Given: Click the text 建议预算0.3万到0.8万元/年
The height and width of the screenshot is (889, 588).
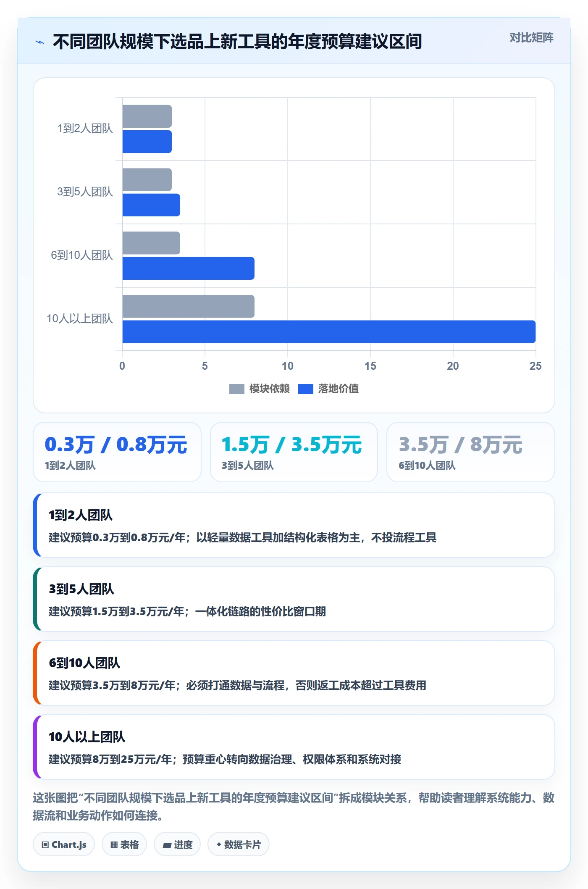Looking at the screenshot, I should tap(117, 538).
